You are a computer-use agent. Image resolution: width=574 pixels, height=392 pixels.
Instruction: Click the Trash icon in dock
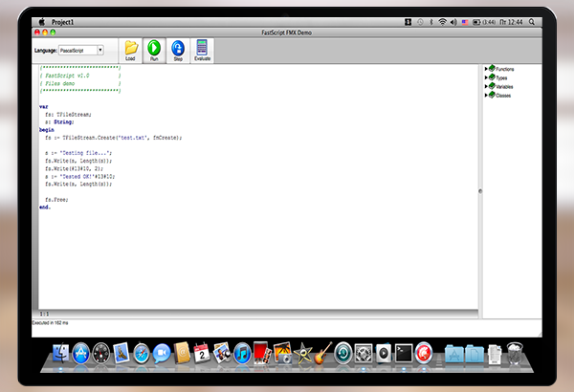[514, 355]
